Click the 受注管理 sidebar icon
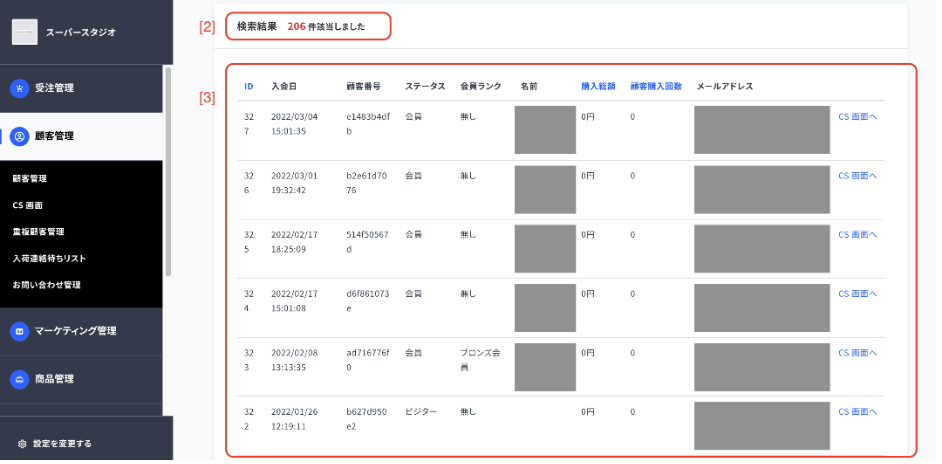The height and width of the screenshot is (464, 942). (19, 88)
